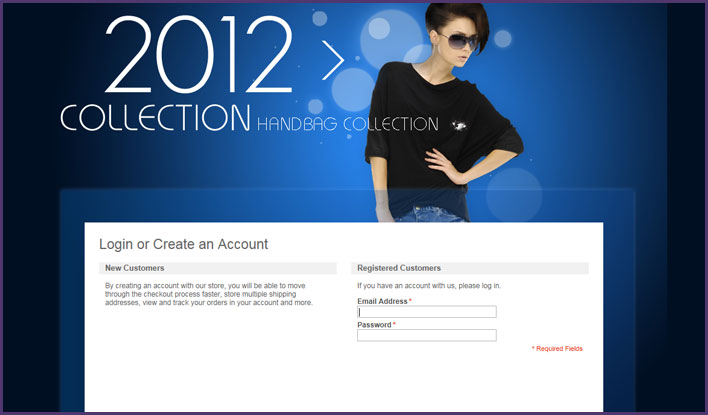Click the large 2012 banner number
This screenshot has width=708, height=415.
[199, 54]
